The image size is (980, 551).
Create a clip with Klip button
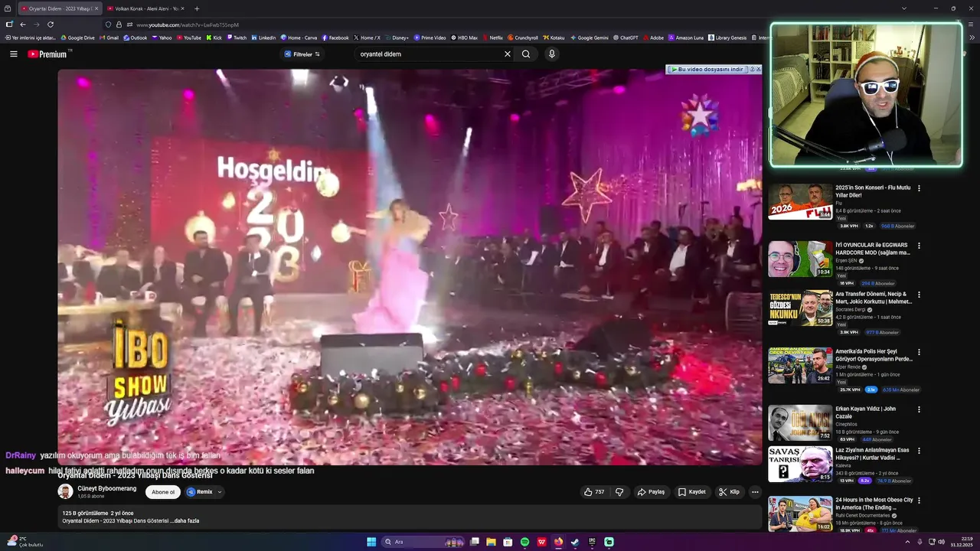[730, 492]
